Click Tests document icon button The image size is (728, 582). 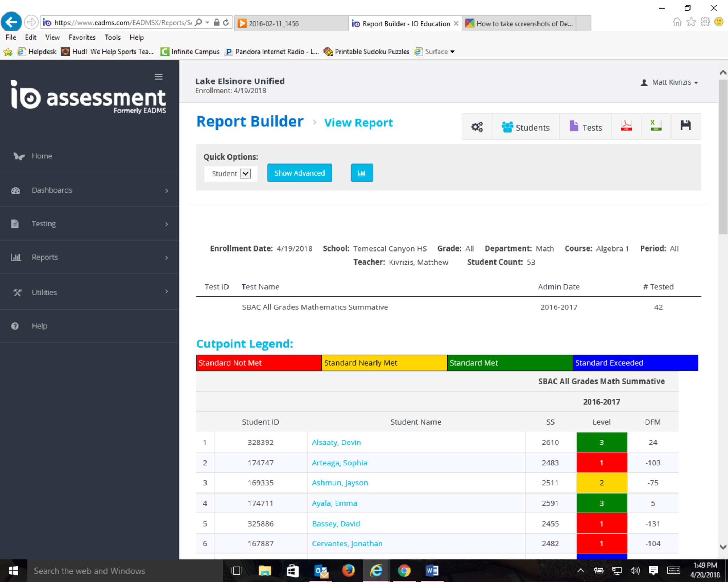(x=585, y=127)
